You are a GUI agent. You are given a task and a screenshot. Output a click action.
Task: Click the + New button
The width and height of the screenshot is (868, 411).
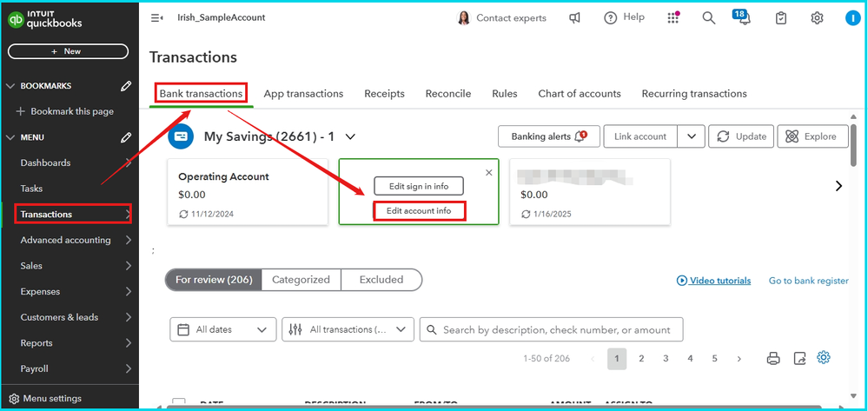68,51
